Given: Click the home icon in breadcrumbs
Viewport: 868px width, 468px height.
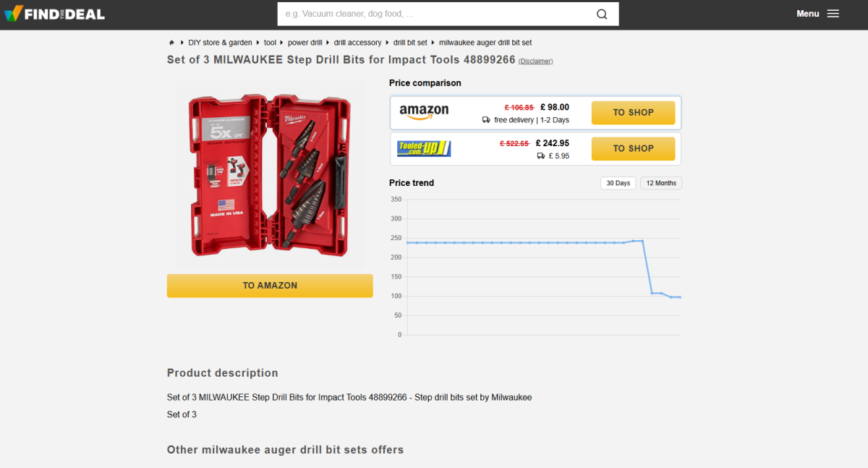Looking at the screenshot, I should tap(171, 43).
